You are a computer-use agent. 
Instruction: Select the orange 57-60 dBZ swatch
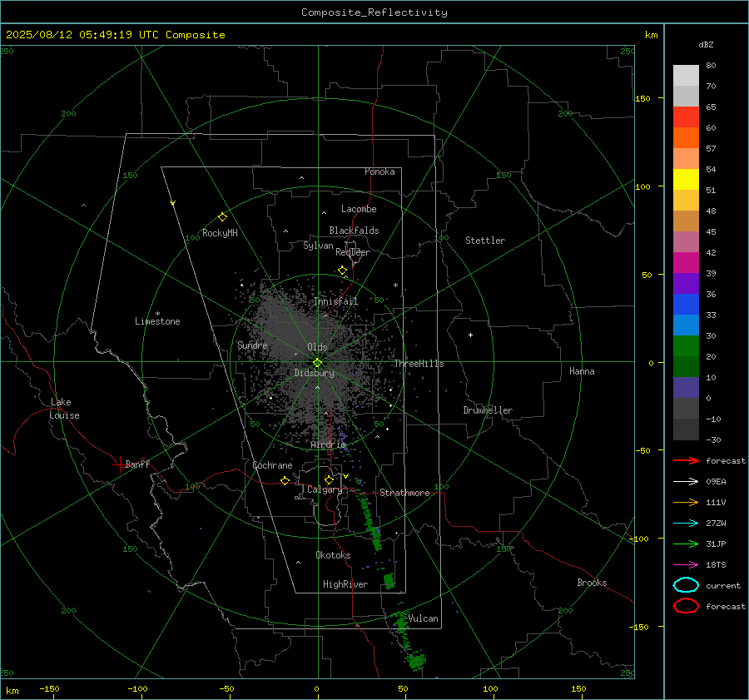click(686, 138)
